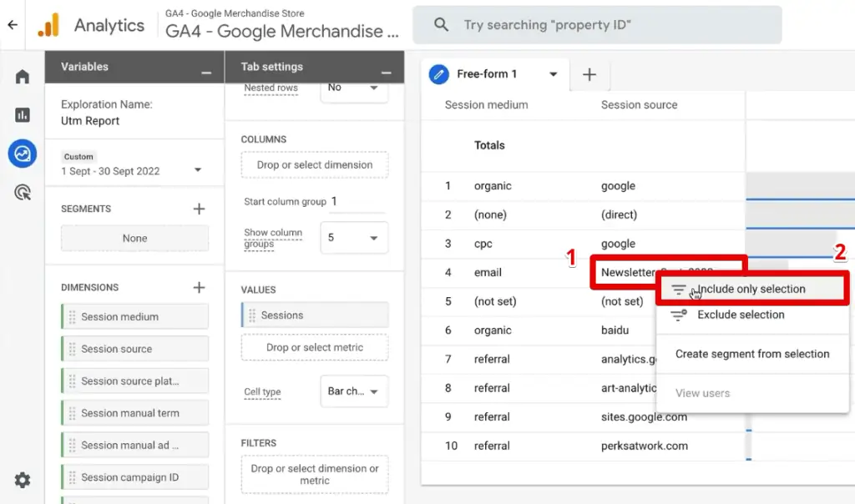Viewport: 855px width, 504px height.
Task: Open the Reports icon in sidebar
Action: pyautogui.click(x=23, y=115)
